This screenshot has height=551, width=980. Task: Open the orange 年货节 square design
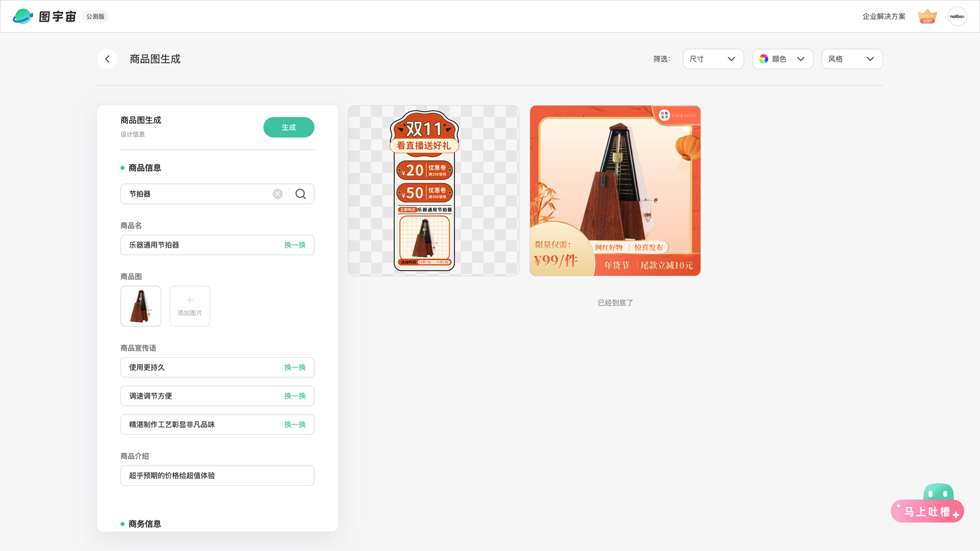point(615,191)
